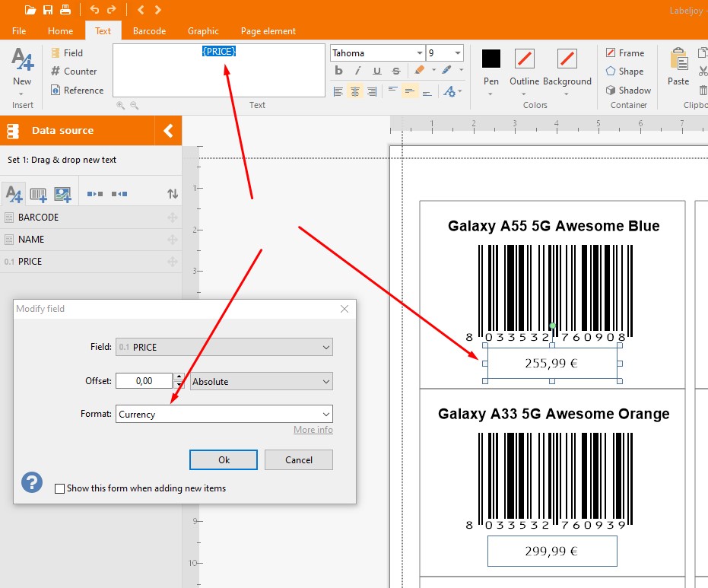Expand the Tahoma font name dropdown
Image resolution: width=708 pixels, height=588 pixels.
420,53
